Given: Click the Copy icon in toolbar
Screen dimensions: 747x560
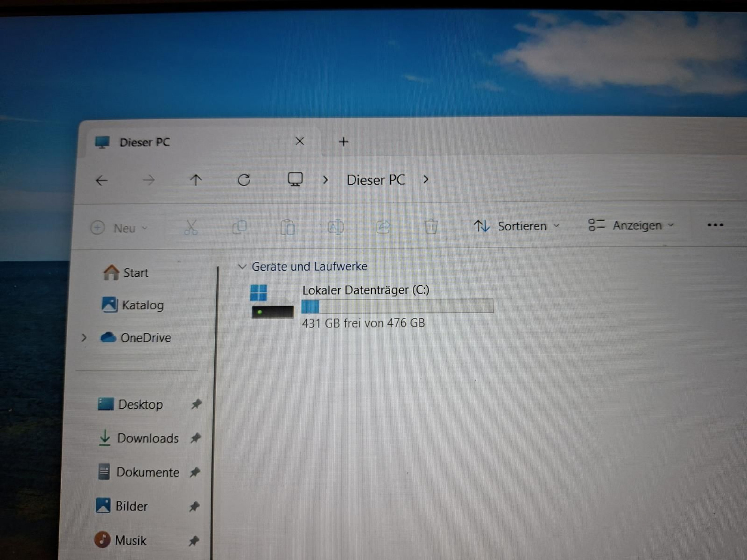Looking at the screenshot, I should 239,227.
